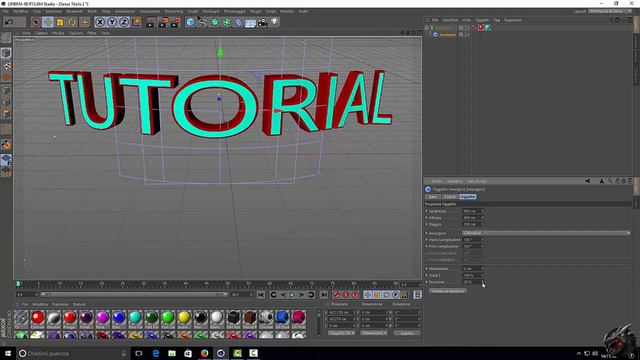The height and width of the screenshot is (360, 640).
Task: Activate the Move tool
Action: click(48, 22)
